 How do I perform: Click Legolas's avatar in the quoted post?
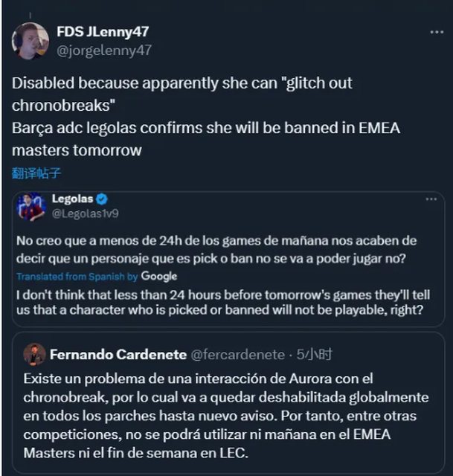tap(31, 206)
